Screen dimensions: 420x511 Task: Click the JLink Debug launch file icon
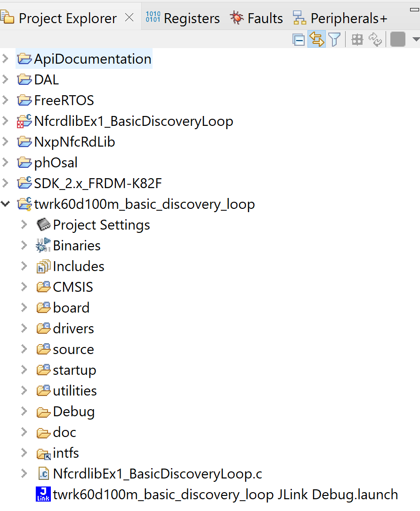43,494
